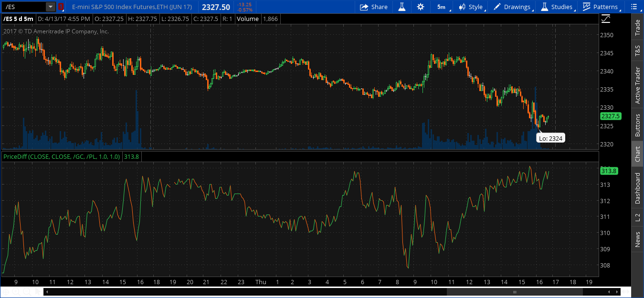This screenshot has height=298, width=644.
Task: Click the Volume label in the header
Action: click(248, 19)
